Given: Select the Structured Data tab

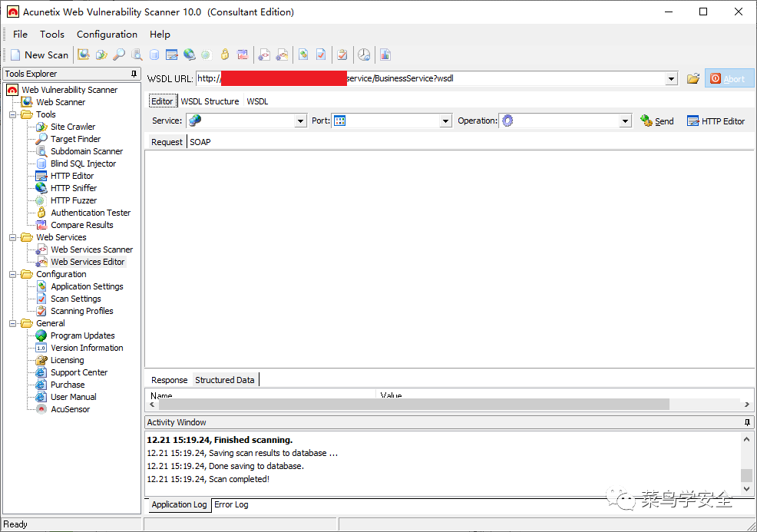Looking at the screenshot, I should coord(225,380).
